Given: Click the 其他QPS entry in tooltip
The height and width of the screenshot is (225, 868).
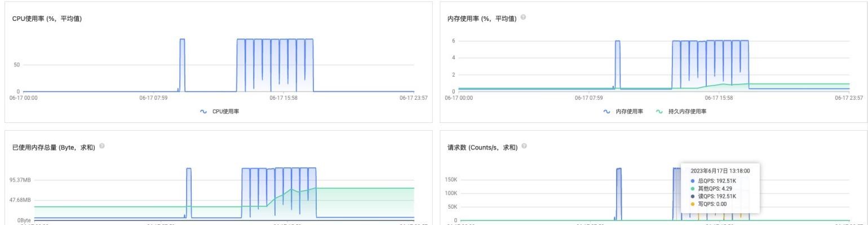Looking at the screenshot, I should (x=711, y=188).
